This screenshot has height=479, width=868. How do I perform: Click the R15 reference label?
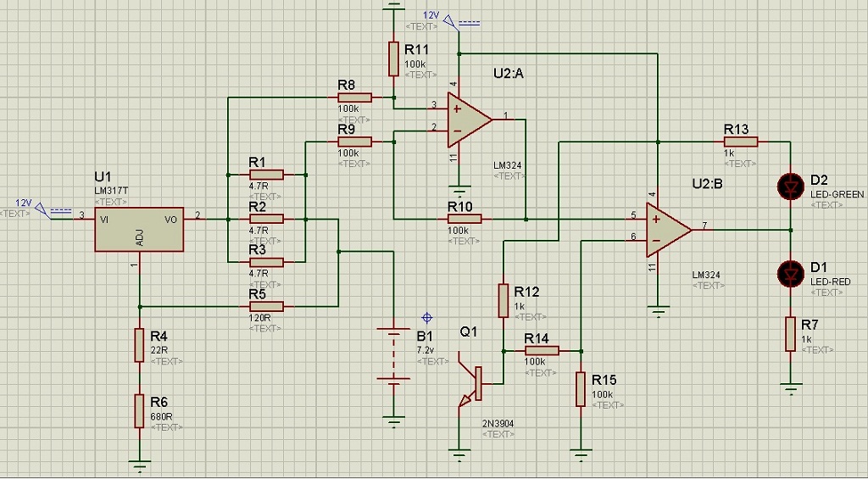(604, 381)
